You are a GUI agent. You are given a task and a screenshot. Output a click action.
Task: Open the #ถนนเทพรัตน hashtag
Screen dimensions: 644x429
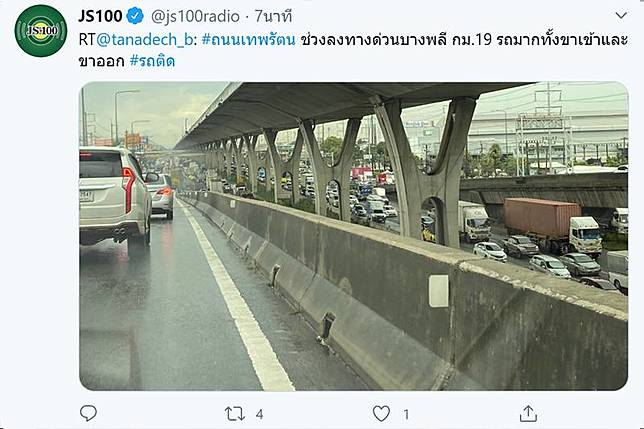pyautogui.click(x=248, y=40)
